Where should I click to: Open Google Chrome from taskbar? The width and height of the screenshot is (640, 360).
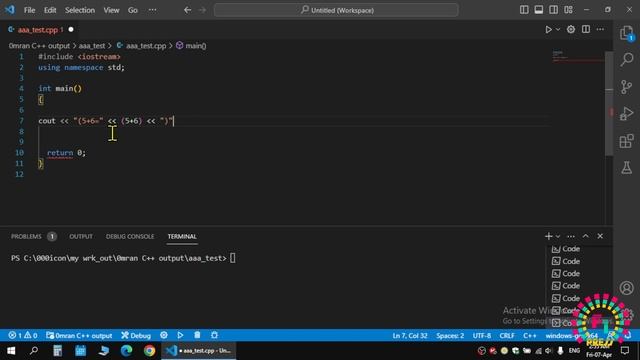[x=149, y=351]
